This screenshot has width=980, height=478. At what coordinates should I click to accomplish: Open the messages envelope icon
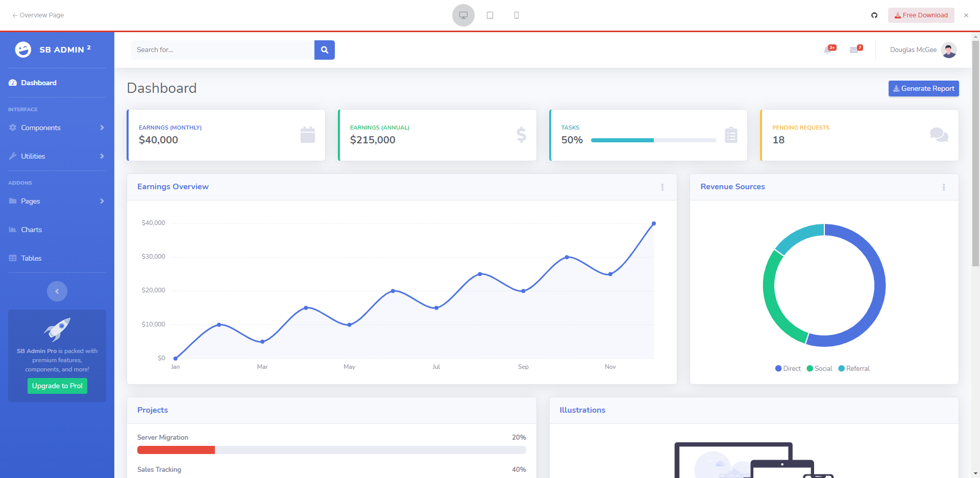coord(854,50)
